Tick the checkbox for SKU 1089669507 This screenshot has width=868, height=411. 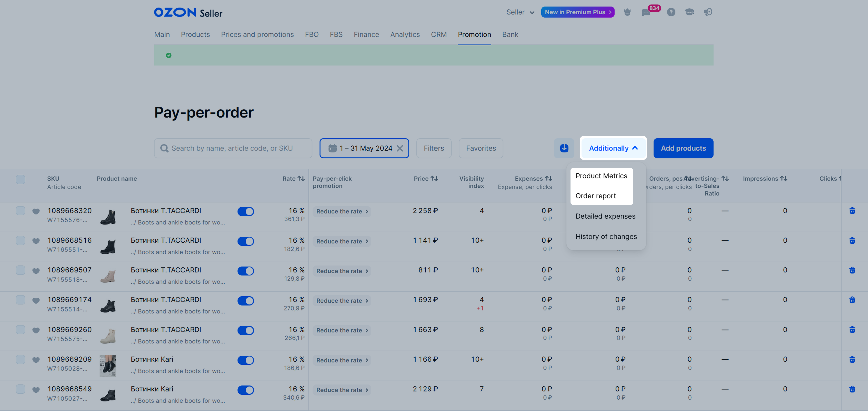coord(21,270)
